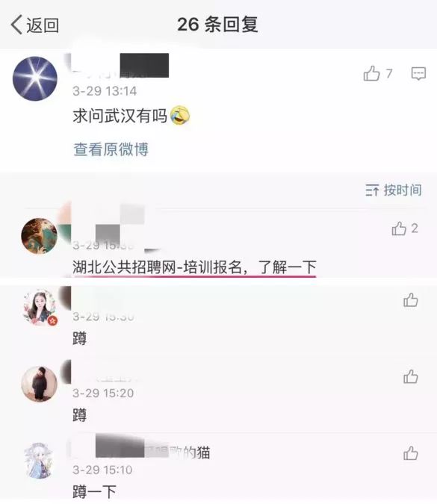Open the brown painted avatar profile
The image size is (437, 504).
[x=39, y=236]
